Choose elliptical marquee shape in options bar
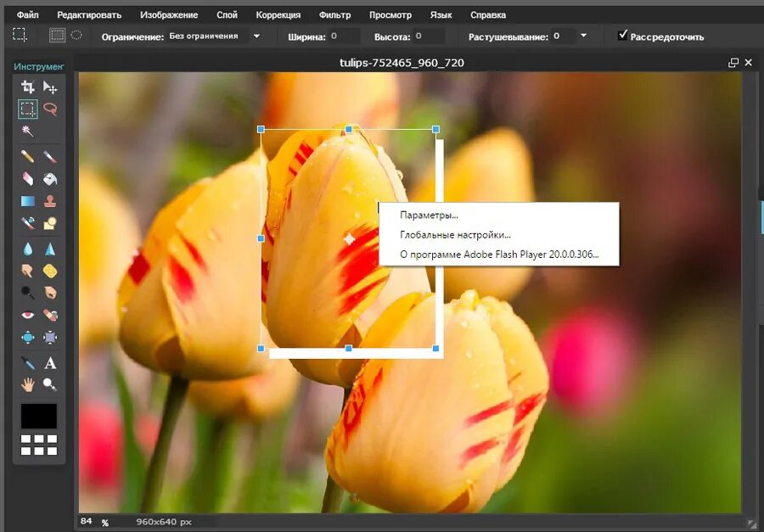The height and width of the screenshot is (532, 764). [x=76, y=35]
